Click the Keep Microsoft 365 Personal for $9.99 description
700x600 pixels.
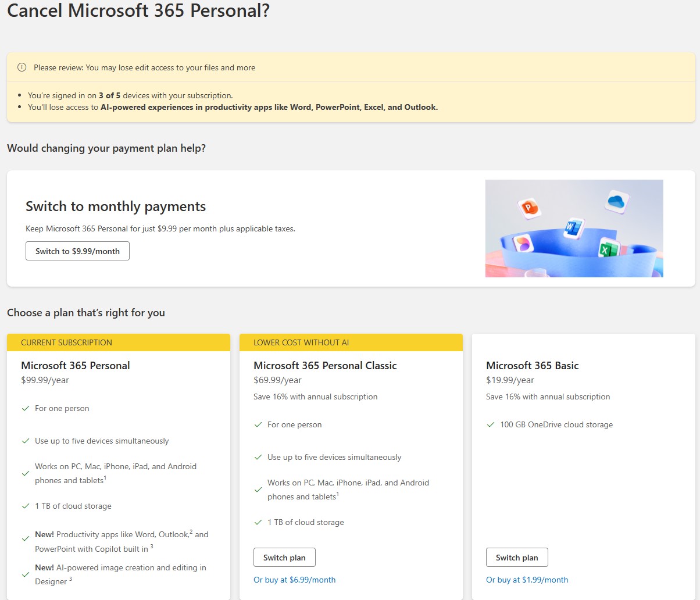click(160, 229)
